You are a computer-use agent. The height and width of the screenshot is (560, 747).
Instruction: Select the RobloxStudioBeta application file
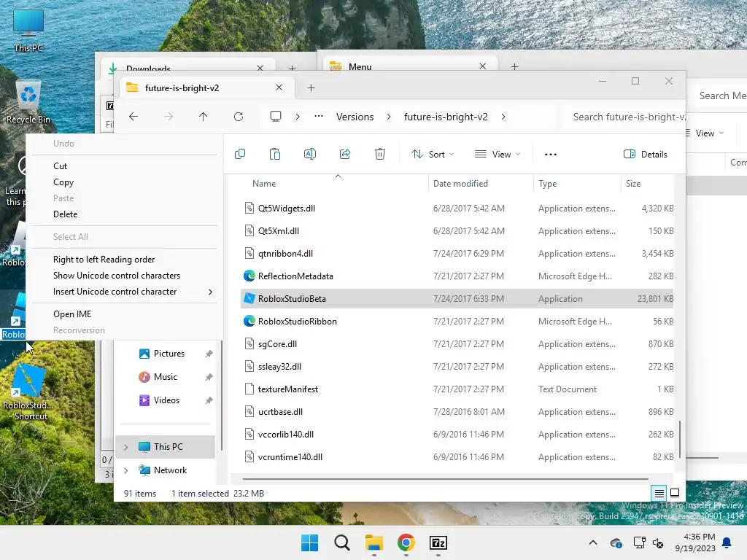(457, 298)
